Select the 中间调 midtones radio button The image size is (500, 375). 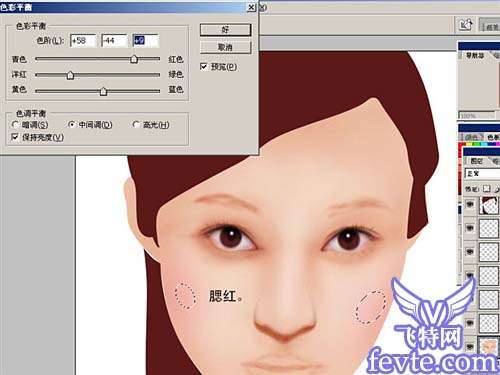72,125
